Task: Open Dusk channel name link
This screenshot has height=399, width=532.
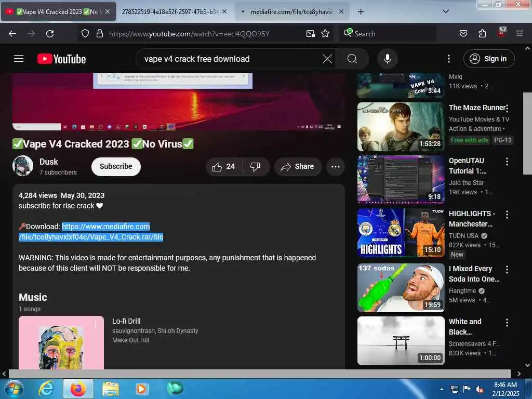Action: point(48,162)
